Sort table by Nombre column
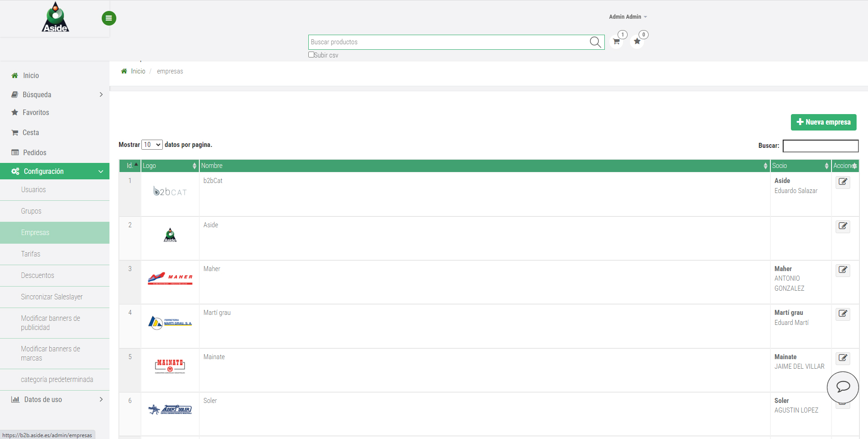The width and height of the screenshot is (868, 439). coord(484,166)
